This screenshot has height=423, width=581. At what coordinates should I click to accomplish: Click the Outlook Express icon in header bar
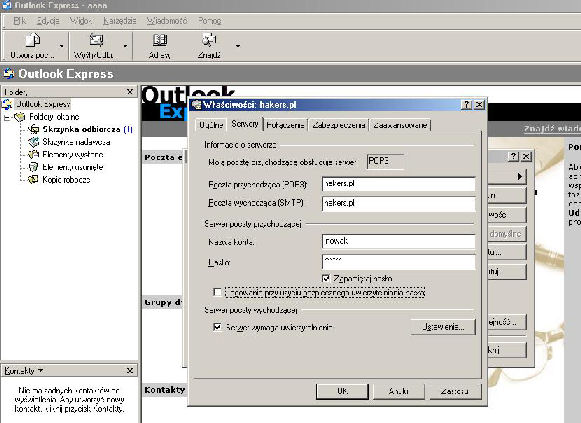pos(9,74)
